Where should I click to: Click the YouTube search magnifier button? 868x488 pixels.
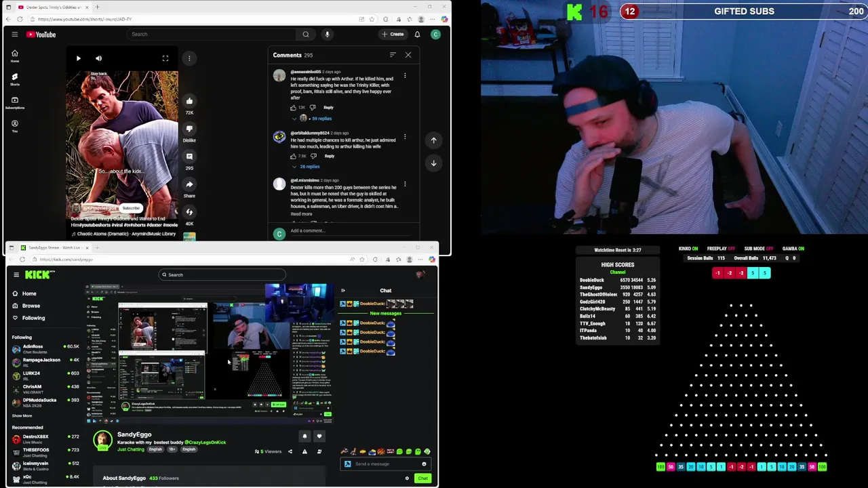point(306,34)
